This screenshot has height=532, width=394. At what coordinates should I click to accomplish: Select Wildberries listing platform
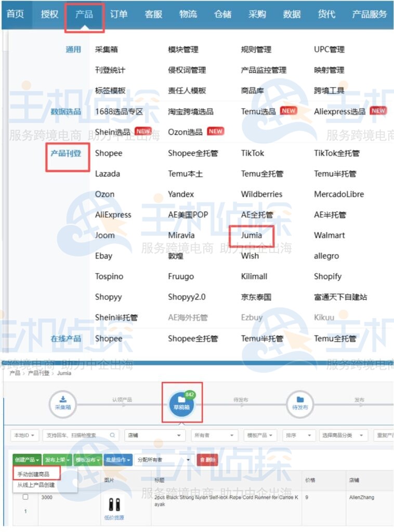click(261, 194)
